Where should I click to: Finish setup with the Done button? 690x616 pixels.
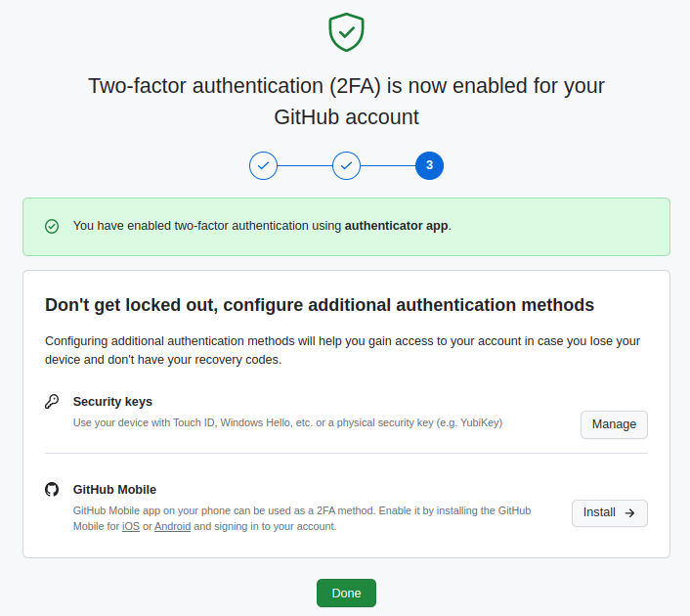(x=346, y=594)
